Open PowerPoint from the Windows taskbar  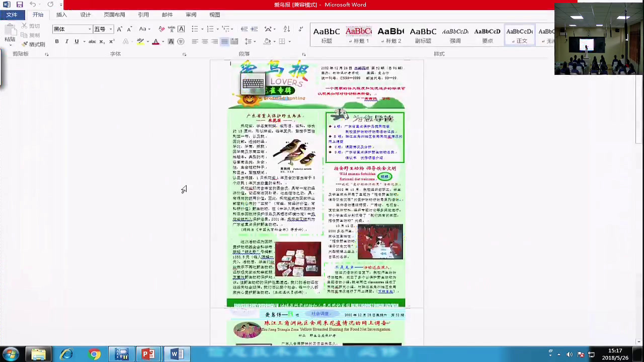148,354
